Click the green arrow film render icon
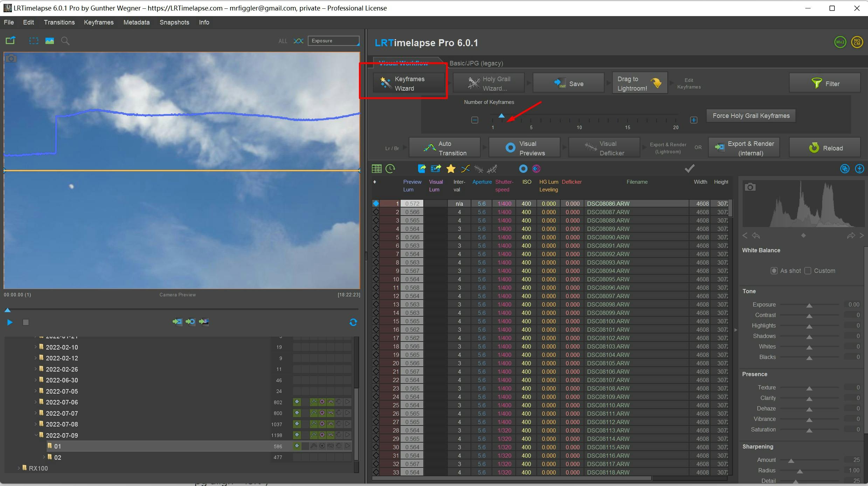The height and width of the screenshot is (486, 868). pyautogui.click(x=178, y=322)
